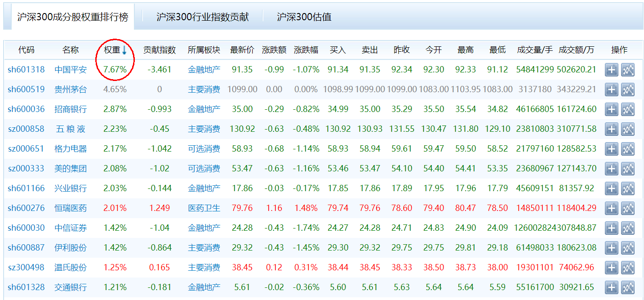Select contribution value 0.165 of 温氏股份
This screenshot has height=300, width=644.
pyautogui.click(x=160, y=268)
